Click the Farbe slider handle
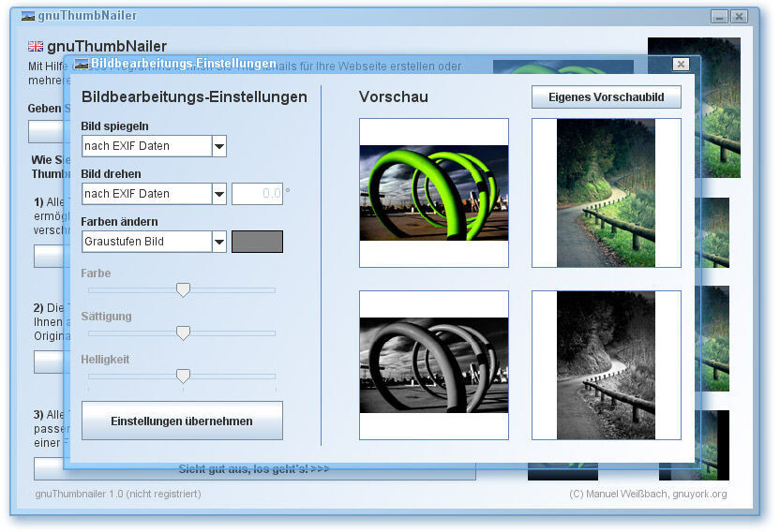780x532 pixels. click(183, 289)
